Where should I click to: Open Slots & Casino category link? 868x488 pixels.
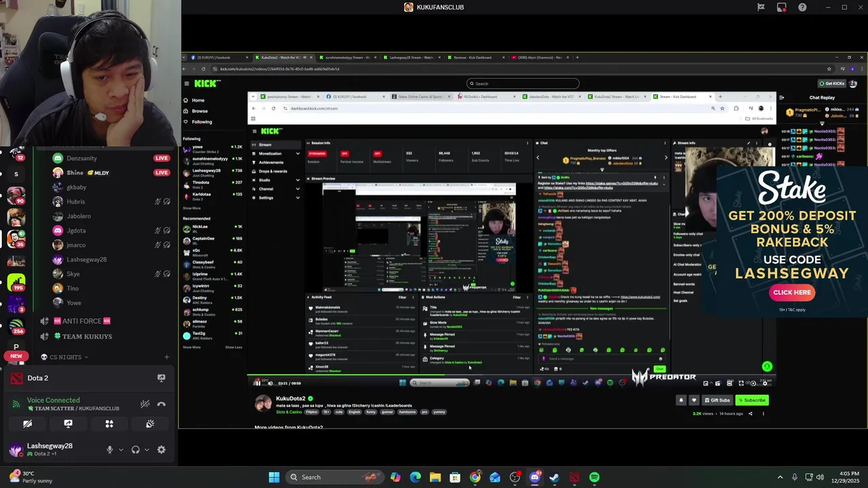click(x=289, y=412)
